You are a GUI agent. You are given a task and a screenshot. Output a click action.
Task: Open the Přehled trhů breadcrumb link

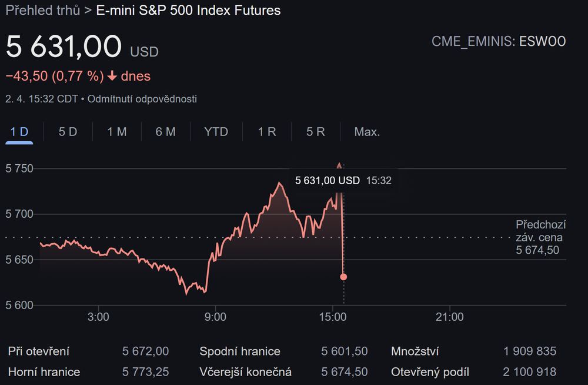click(x=42, y=10)
